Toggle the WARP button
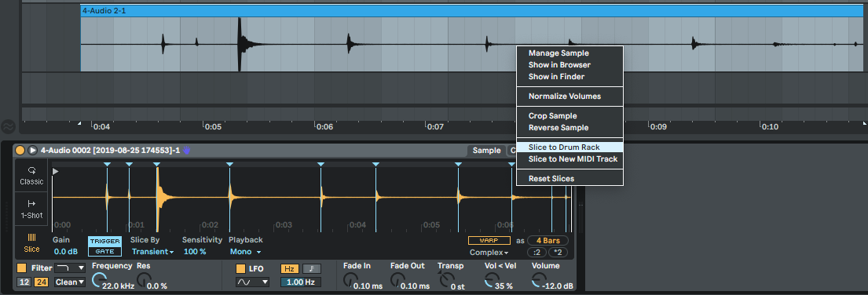This screenshot has height=295, width=868. point(489,241)
